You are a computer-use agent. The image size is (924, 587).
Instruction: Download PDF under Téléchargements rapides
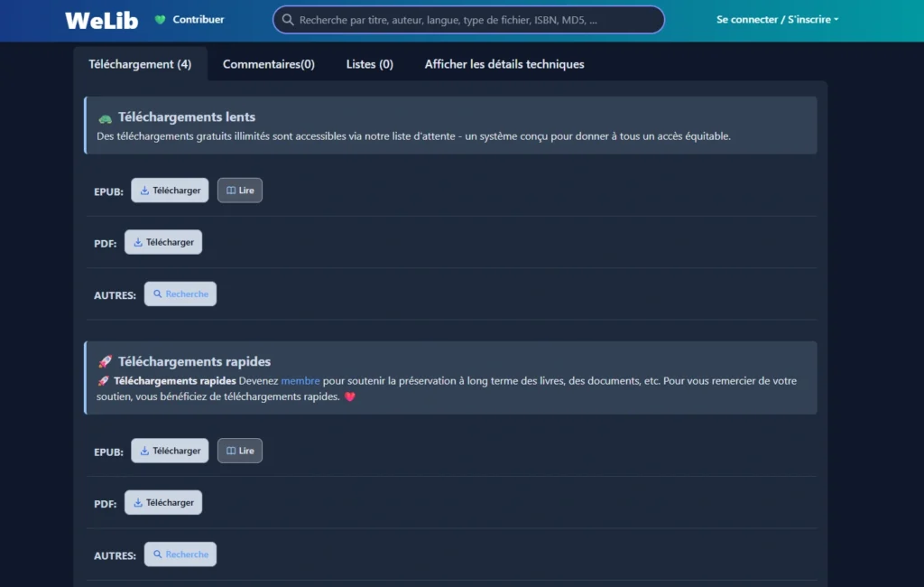(163, 503)
